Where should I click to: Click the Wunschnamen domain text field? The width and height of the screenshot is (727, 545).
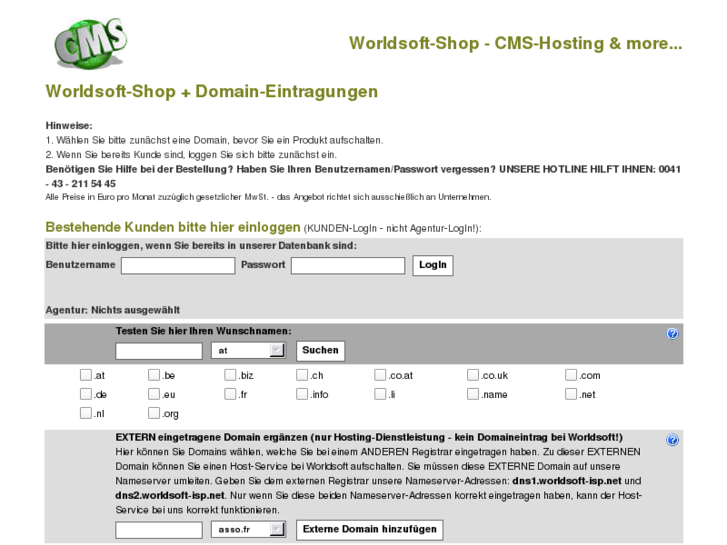(x=159, y=351)
